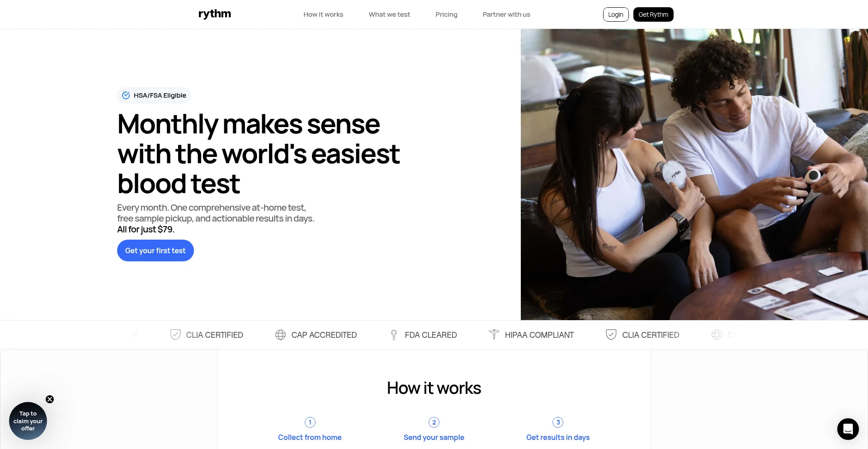The image size is (868, 449).
Task: Click the CAP Accredited globe icon
Action: tap(280, 335)
